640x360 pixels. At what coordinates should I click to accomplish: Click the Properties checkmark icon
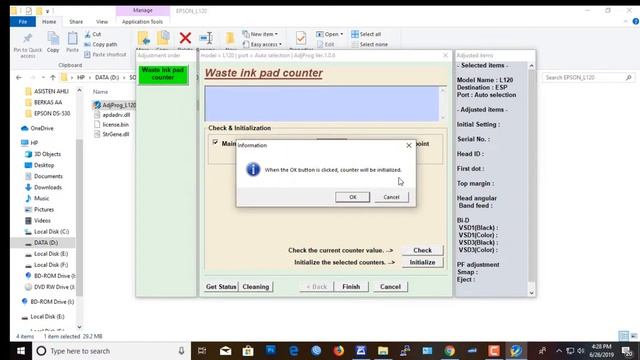[301, 38]
